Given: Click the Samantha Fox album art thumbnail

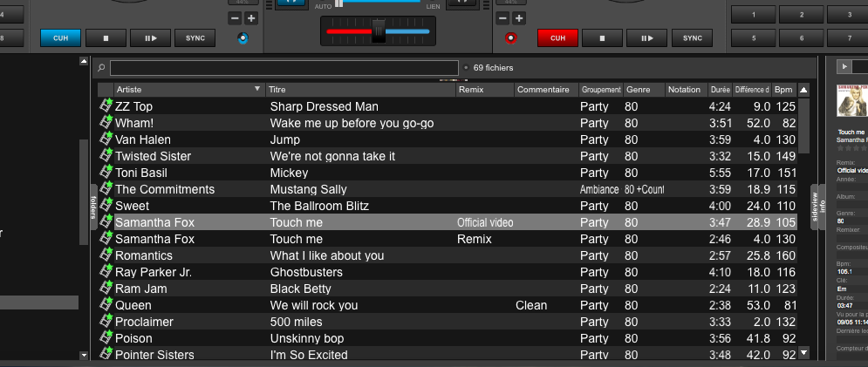Looking at the screenshot, I should (x=852, y=100).
